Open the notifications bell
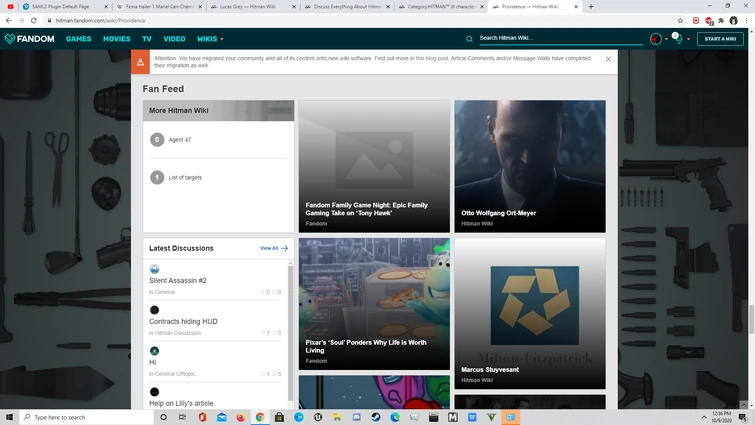The image size is (755, 425). 678,39
